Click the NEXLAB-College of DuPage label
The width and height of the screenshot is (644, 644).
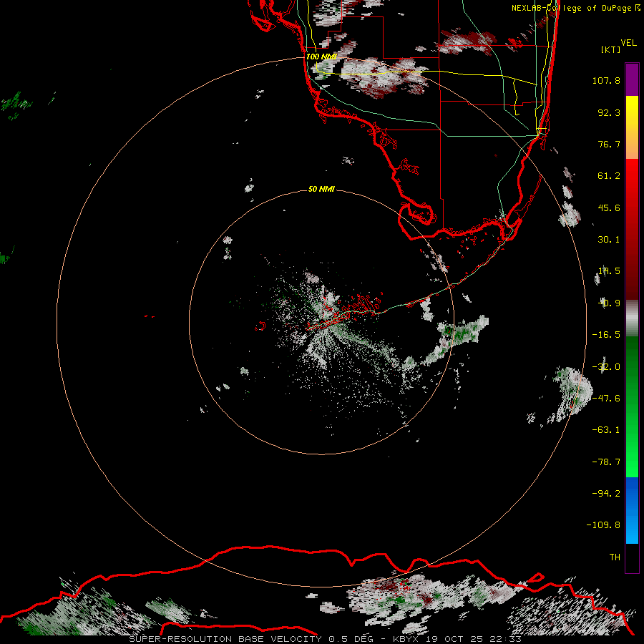[x=575, y=8]
